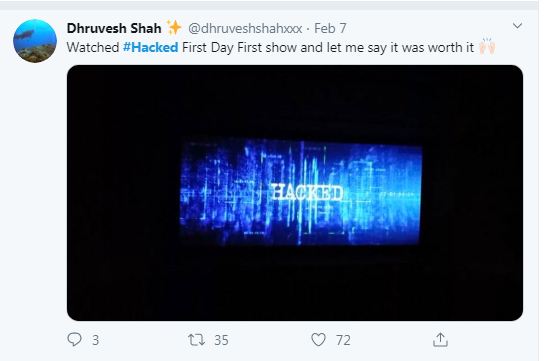
Task: Retweet using the retweet arrows icon
Action: pos(196,340)
